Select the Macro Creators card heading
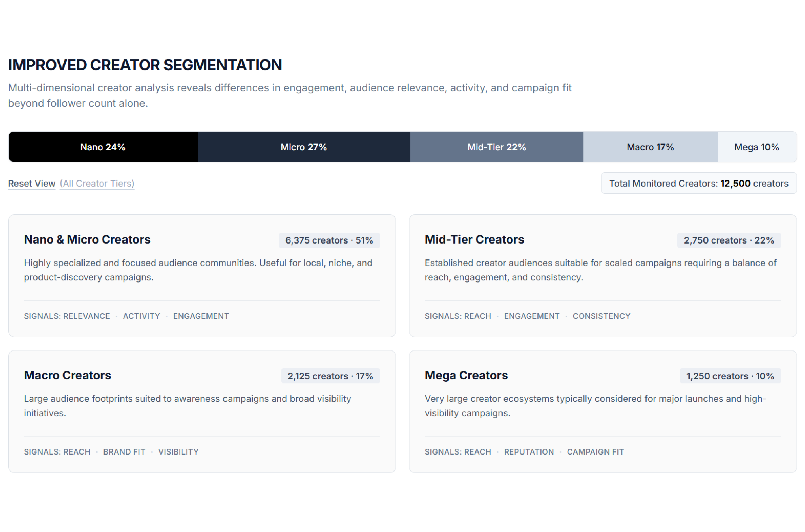 click(68, 375)
